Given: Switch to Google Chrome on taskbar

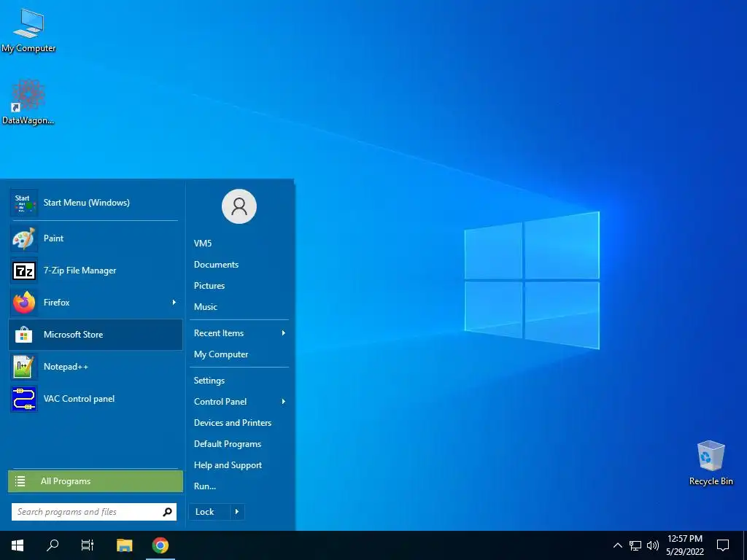Looking at the screenshot, I should pos(160,545).
